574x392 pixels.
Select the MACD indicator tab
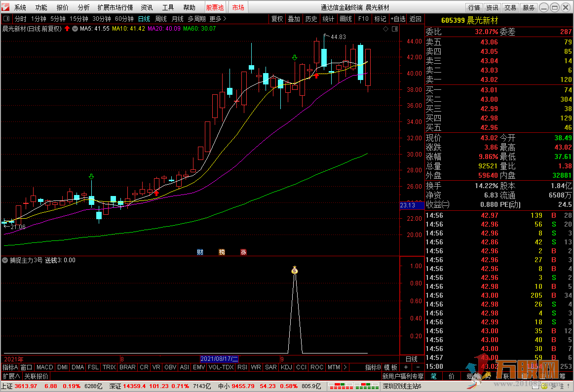[x=45, y=367]
